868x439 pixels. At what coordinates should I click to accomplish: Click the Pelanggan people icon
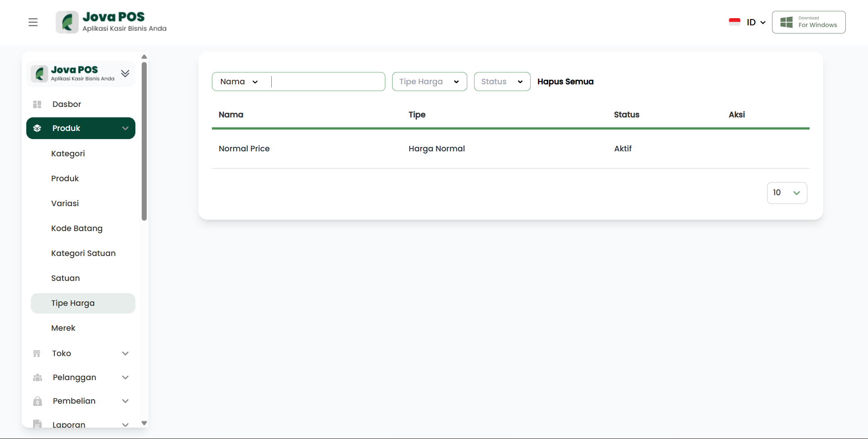point(38,377)
